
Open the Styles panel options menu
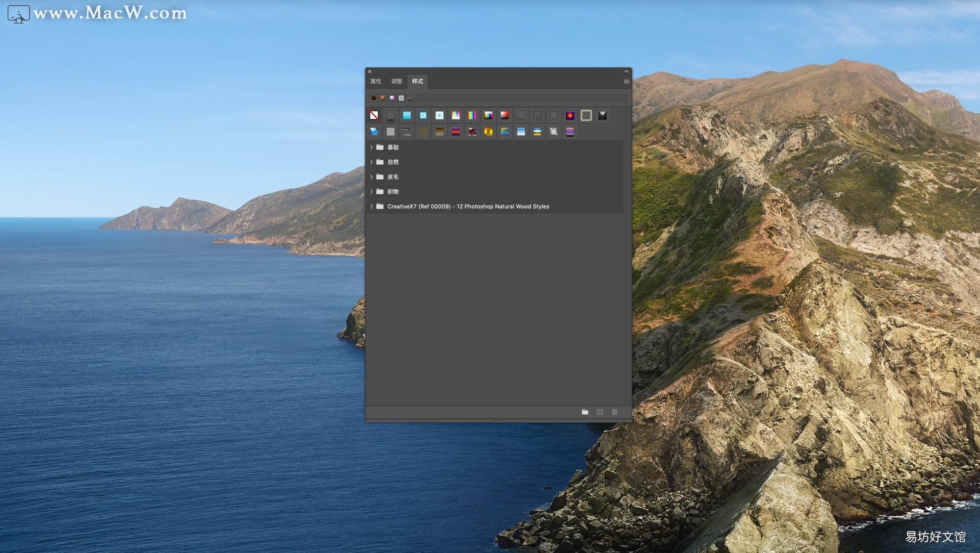point(626,82)
